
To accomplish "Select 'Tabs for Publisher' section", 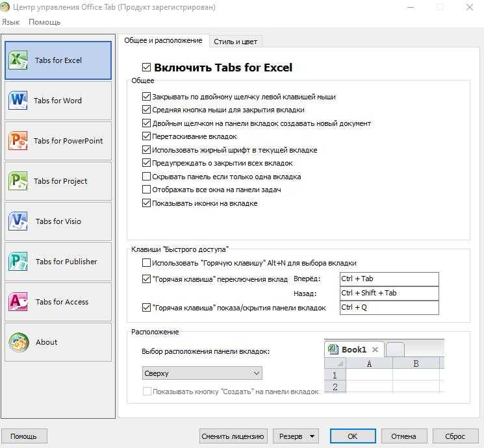I will tap(58, 262).
